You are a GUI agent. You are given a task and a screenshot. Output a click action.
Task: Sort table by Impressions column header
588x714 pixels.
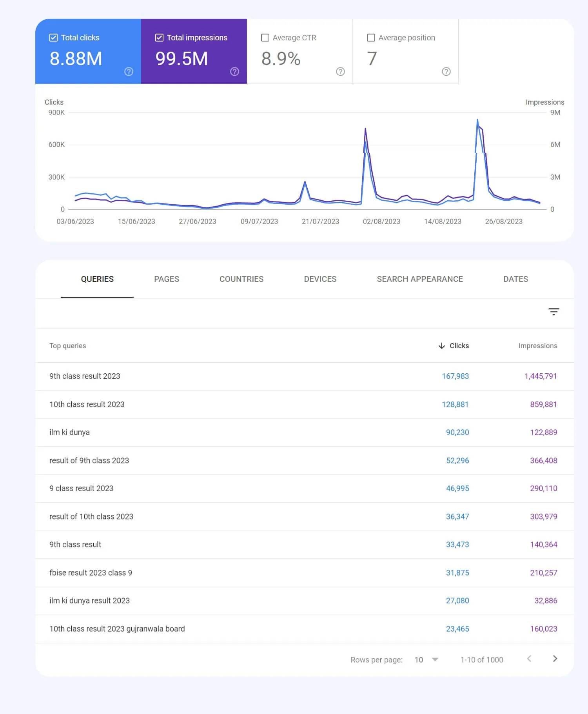(537, 346)
